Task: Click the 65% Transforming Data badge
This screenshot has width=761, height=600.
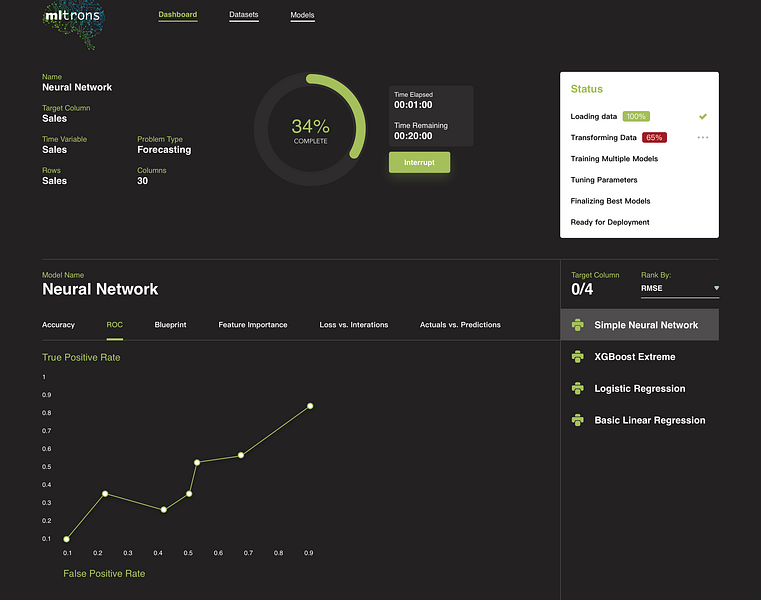Action: pyautogui.click(x=654, y=137)
